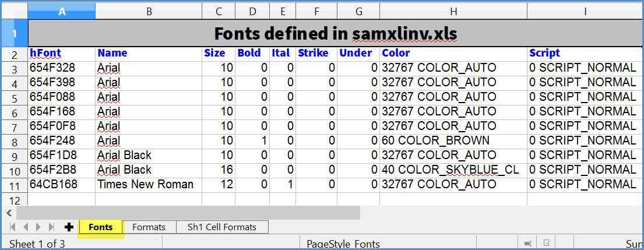Select the 60 COLOR_BROWN cell
This screenshot has width=644, height=250.
pos(453,141)
